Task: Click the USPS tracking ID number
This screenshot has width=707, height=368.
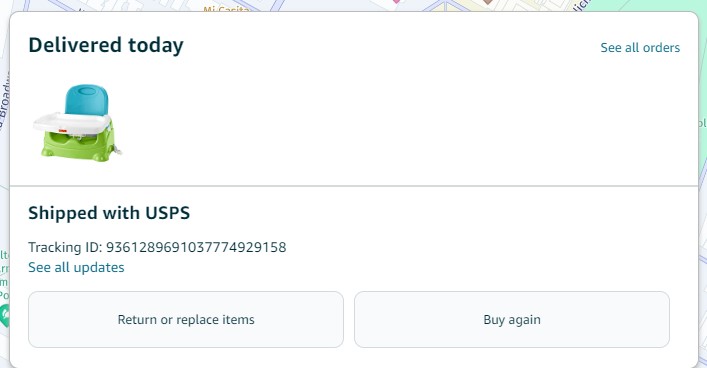Action: coord(196,247)
